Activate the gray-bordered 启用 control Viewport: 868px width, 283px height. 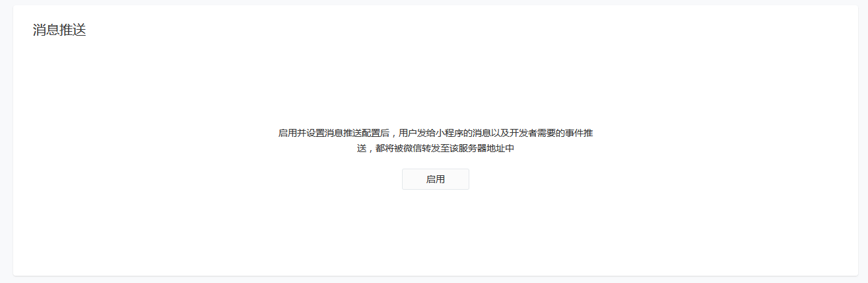436,179
